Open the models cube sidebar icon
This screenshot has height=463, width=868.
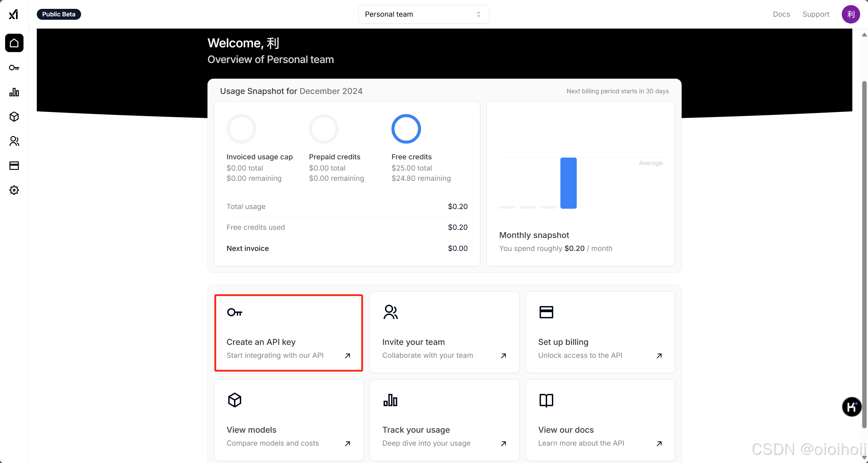click(x=14, y=117)
